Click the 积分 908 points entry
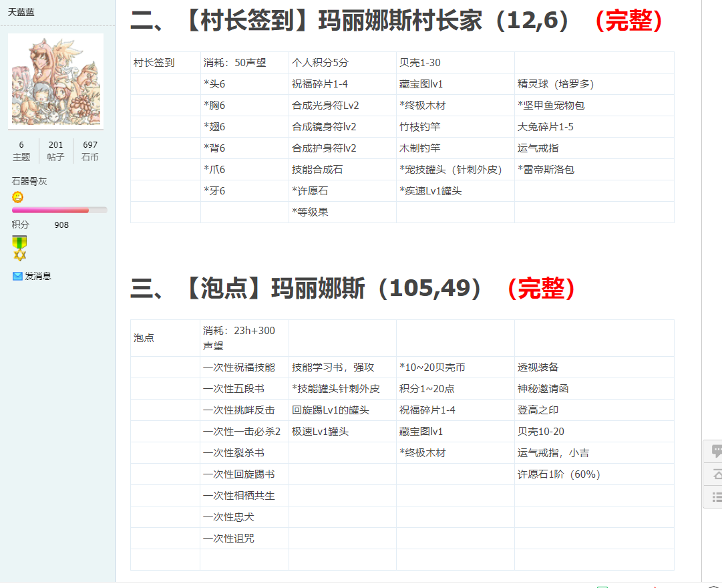 (40, 225)
